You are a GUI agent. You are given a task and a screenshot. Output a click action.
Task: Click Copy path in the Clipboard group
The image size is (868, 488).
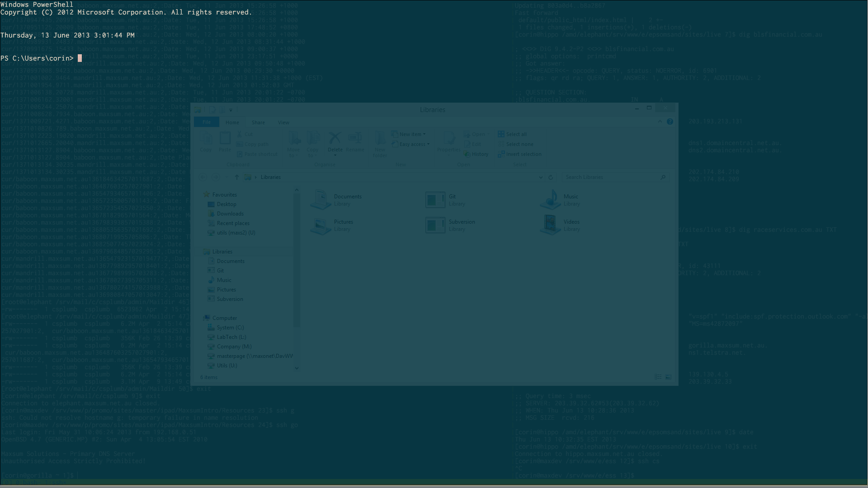[x=253, y=144]
